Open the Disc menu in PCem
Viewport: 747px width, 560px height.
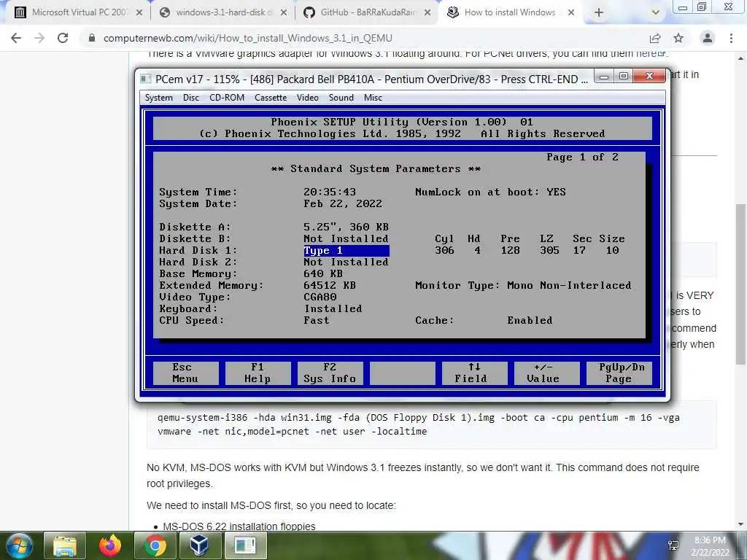pyautogui.click(x=190, y=98)
